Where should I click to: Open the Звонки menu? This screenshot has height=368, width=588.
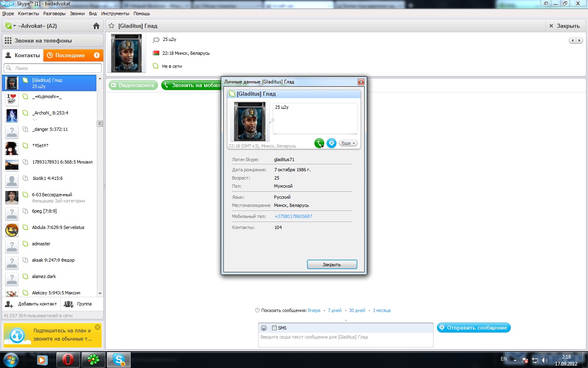(x=77, y=13)
